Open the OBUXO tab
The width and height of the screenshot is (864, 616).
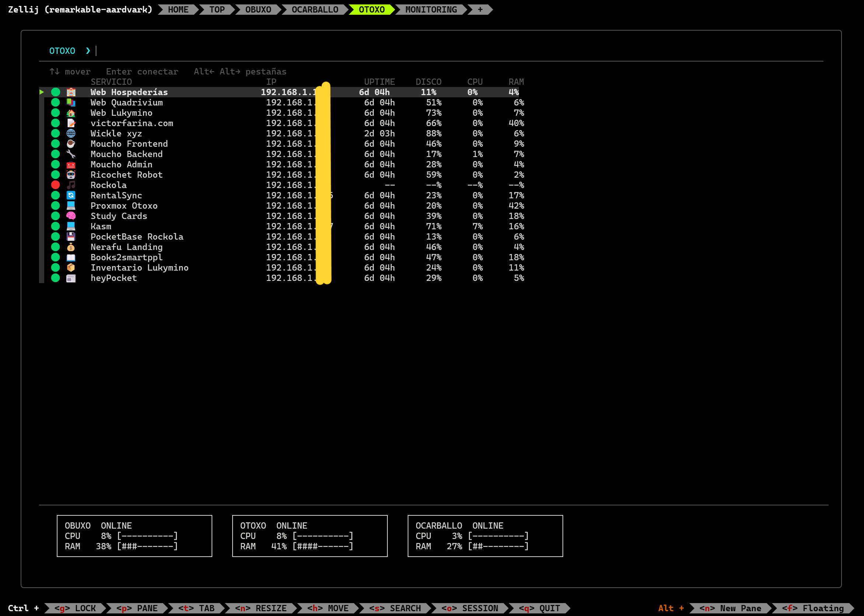point(258,10)
